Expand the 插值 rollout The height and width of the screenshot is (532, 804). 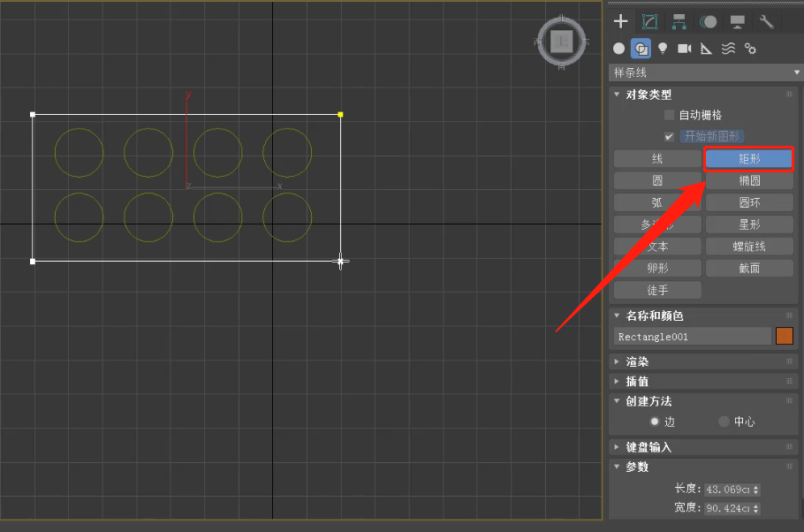[637, 382]
